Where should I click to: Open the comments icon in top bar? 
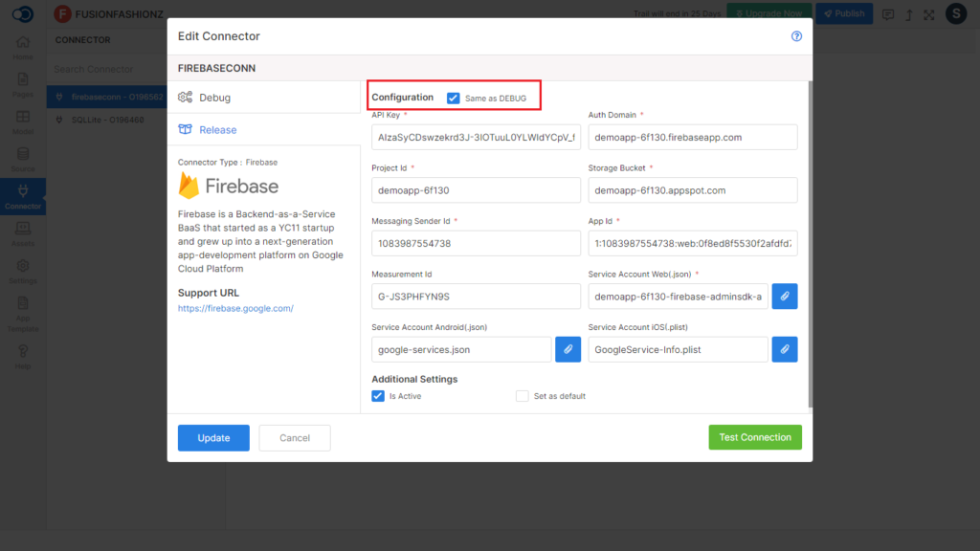(x=887, y=14)
